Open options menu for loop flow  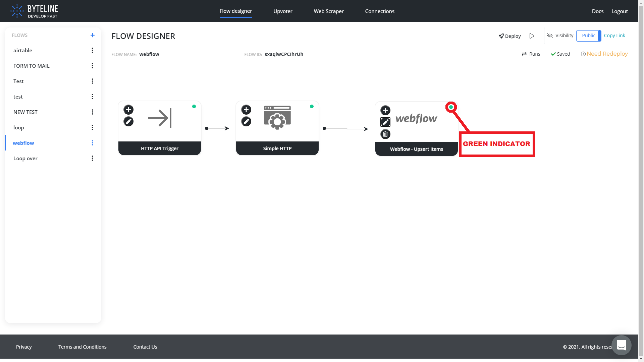click(x=92, y=127)
